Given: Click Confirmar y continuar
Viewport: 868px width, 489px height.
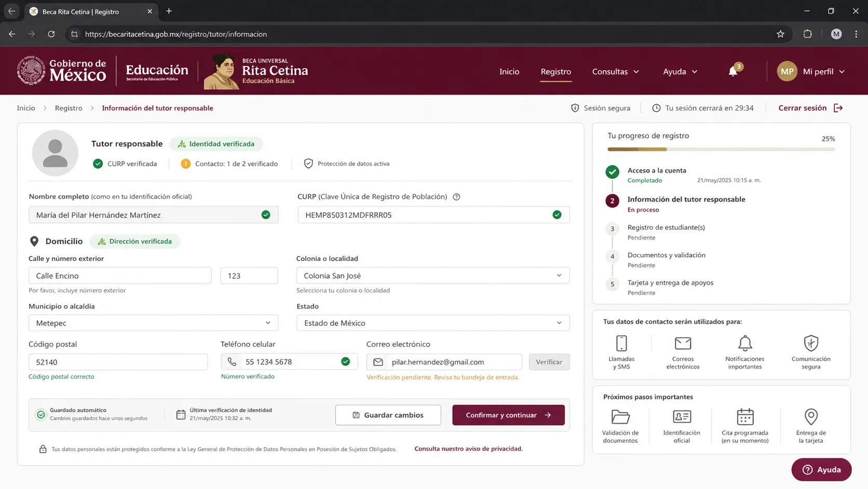Looking at the screenshot, I should (508, 415).
